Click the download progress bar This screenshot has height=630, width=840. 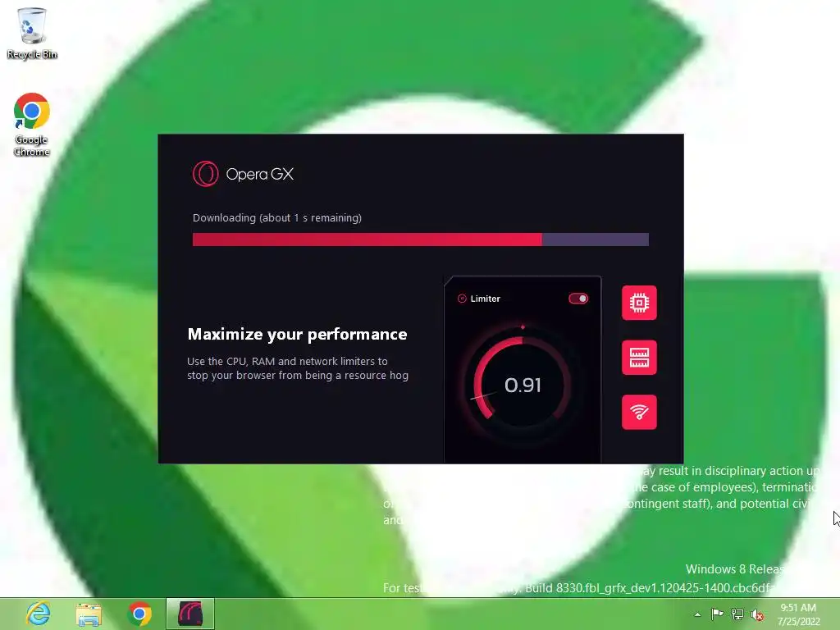(x=421, y=239)
